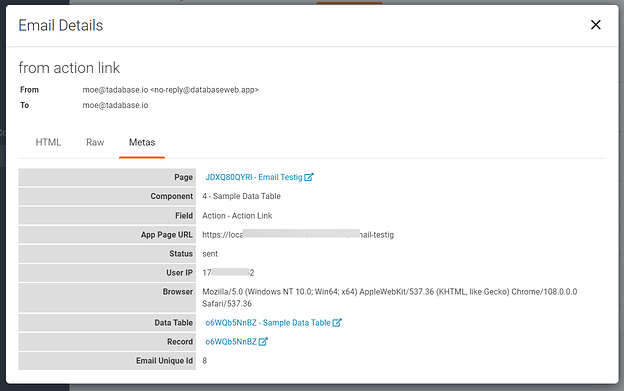Click the 'To' header label
This screenshot has height=391, width=624.
(25, 105)
